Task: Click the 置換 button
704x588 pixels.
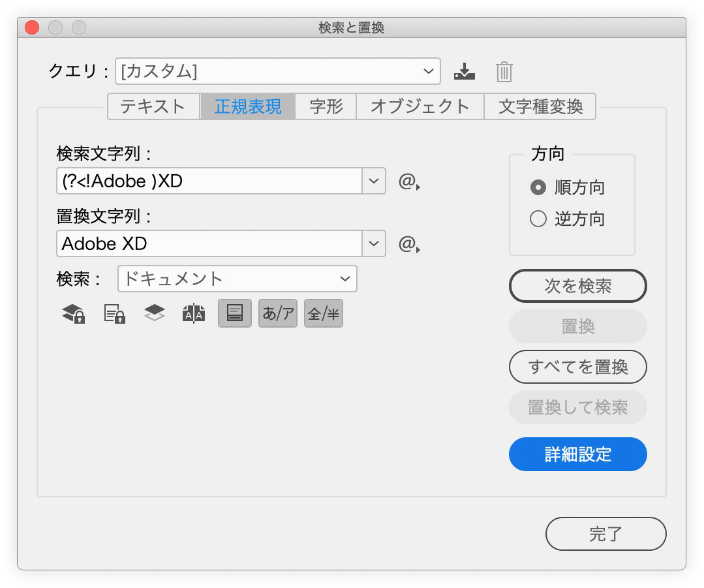Action: click(x=578, y=326)
